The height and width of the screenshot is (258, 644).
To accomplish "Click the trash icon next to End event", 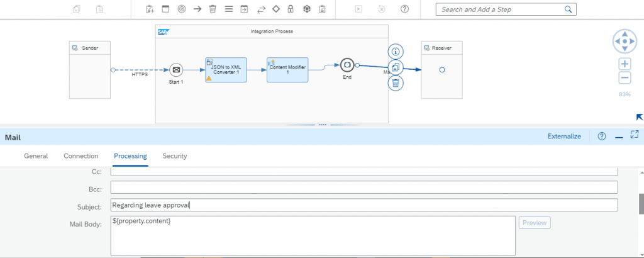I will pos(396,83).
